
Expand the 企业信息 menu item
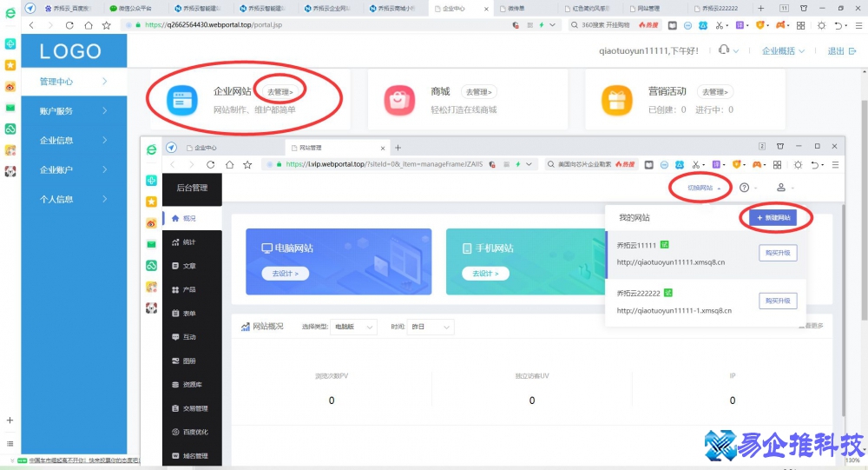coord(74,140)
